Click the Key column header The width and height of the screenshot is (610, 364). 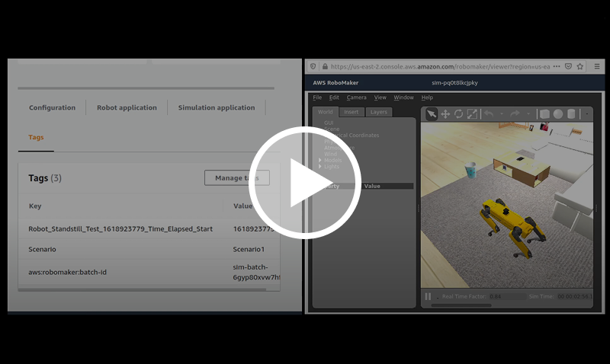(35, 206)
